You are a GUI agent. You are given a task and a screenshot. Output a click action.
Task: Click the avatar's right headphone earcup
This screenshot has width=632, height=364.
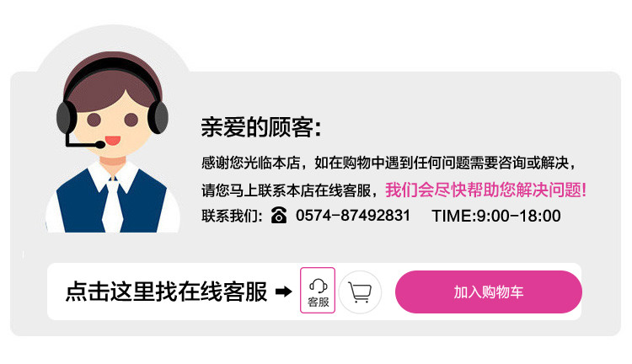158,117
